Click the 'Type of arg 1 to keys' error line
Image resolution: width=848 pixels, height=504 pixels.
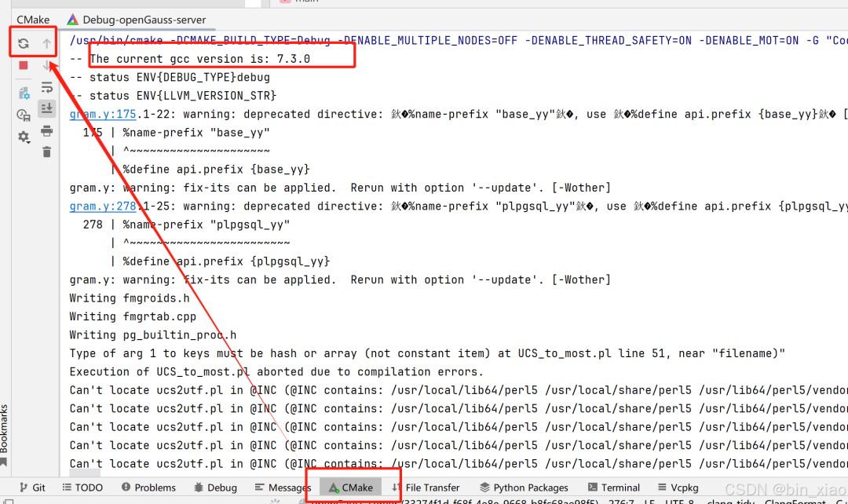427,353
